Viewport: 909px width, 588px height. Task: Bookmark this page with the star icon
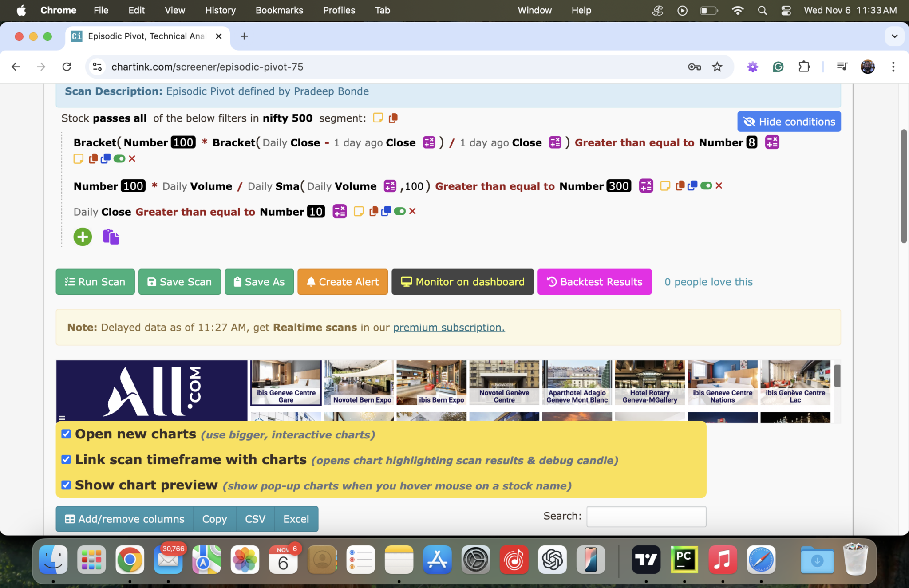717,67
